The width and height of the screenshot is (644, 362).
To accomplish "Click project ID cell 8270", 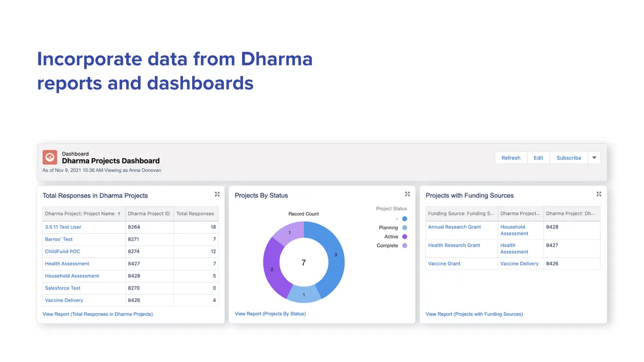I will (149, 289).
